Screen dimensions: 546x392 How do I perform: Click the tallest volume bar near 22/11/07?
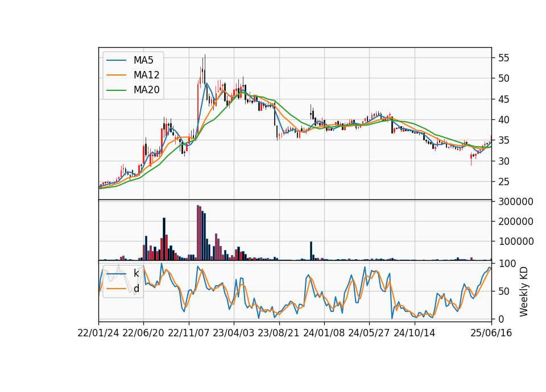click(x=198, y=232)
